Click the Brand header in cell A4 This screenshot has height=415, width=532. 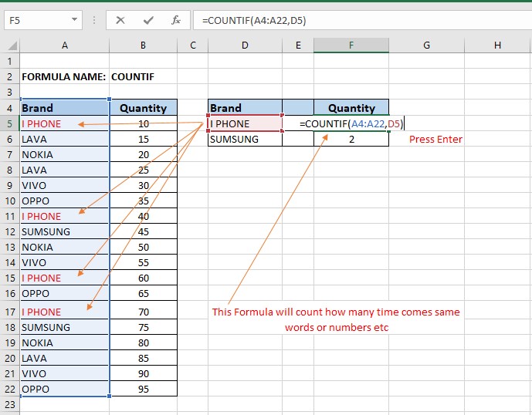pyautogui.click(x=64, y=108)
